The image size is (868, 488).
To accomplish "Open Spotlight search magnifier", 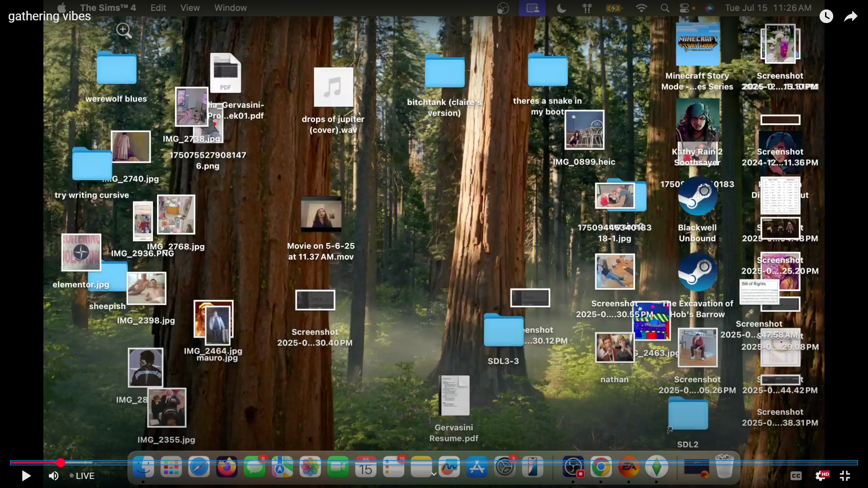I will click(x=665, y=8).
